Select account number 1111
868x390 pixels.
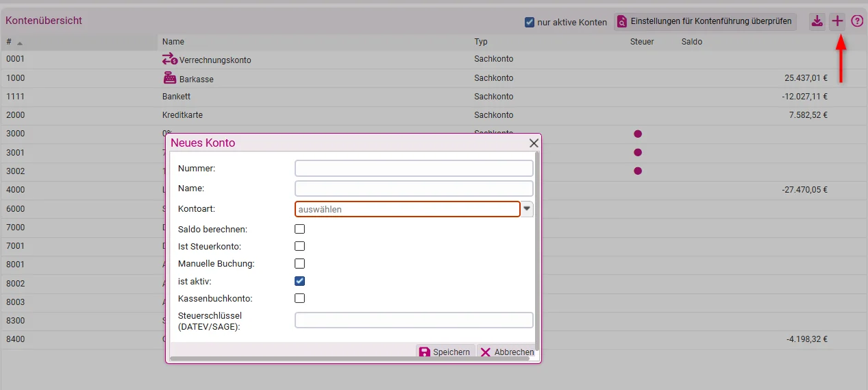click(15, 97)
